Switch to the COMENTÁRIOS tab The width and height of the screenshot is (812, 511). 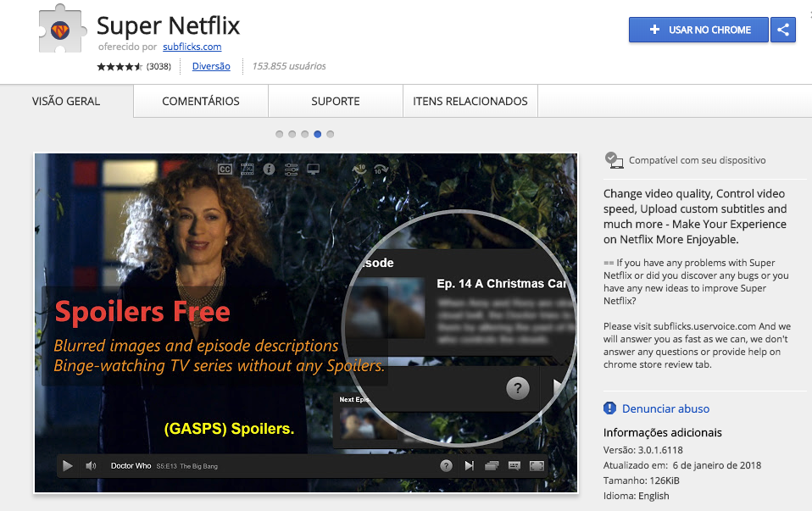coord(201,101)
